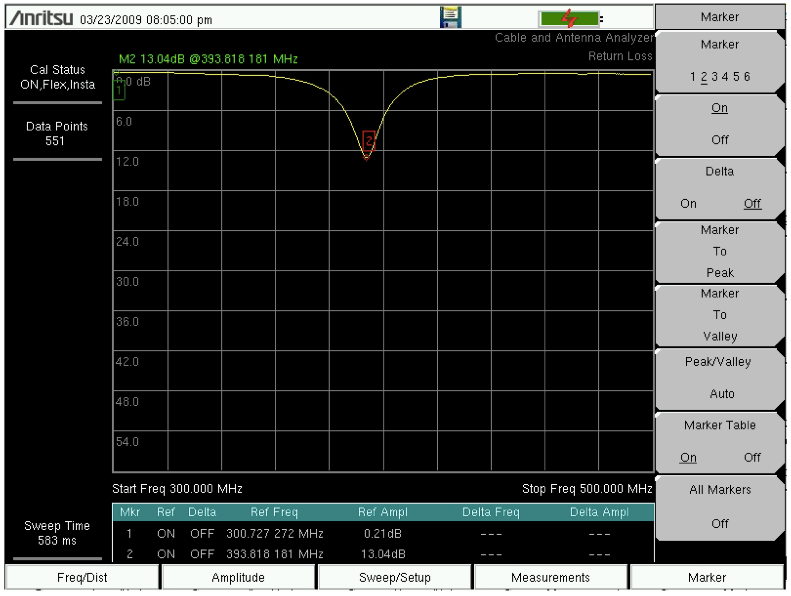Screen dimensions: 791x596
Task: Turn off All Markers
Action: click(719, 506)
